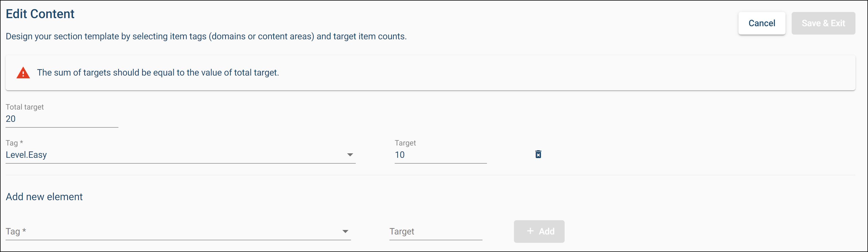
Task: Click the Add button label
Action: point(546,231)
